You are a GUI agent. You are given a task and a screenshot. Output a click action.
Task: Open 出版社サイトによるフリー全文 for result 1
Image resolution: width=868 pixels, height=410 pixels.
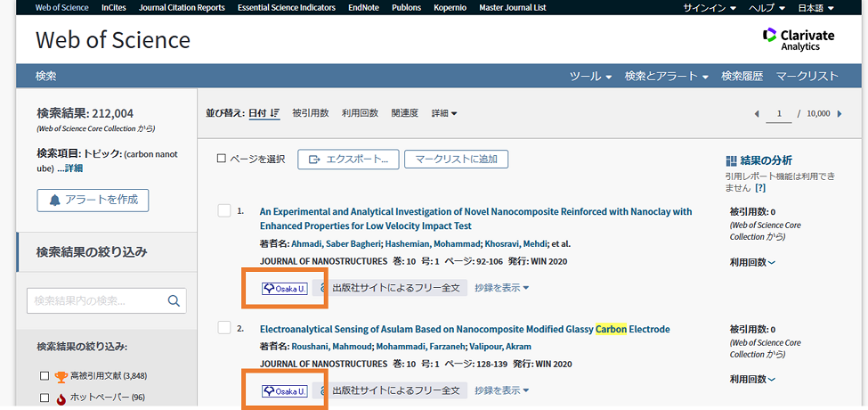(390, 288)
